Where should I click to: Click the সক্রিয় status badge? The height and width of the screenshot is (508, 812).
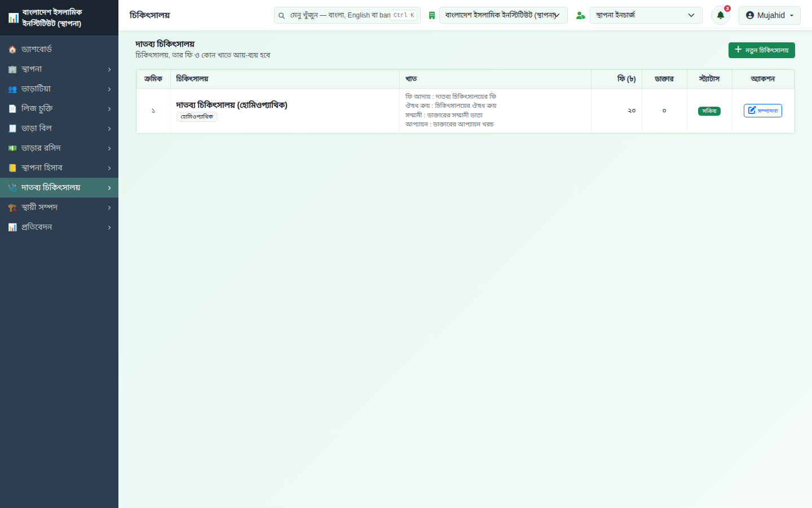pos(709,111)
